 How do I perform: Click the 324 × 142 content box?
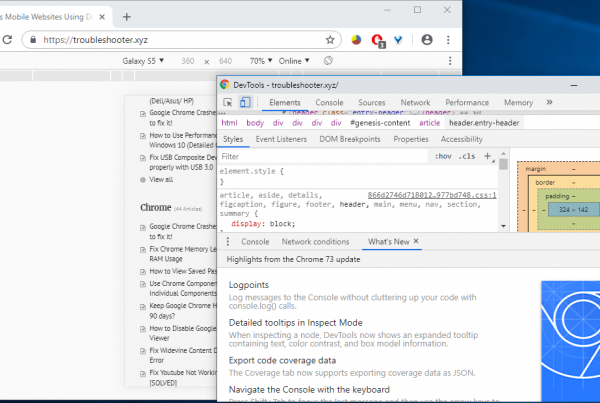coord(573,210)
